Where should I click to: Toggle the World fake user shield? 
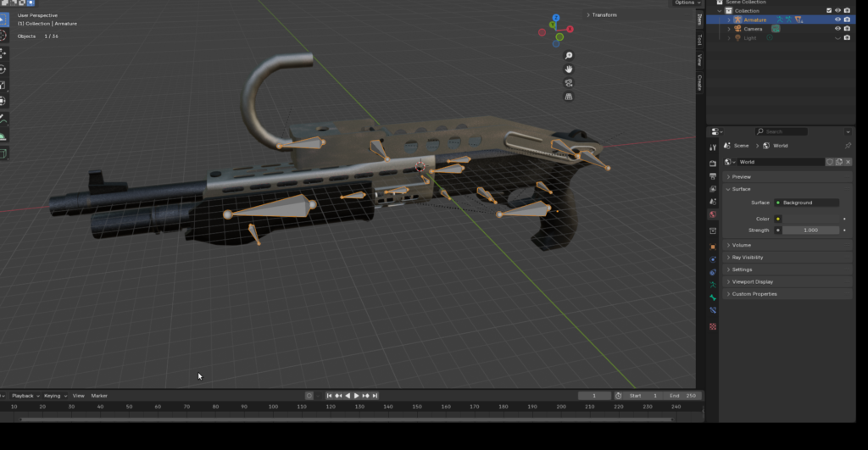point(830,162)
